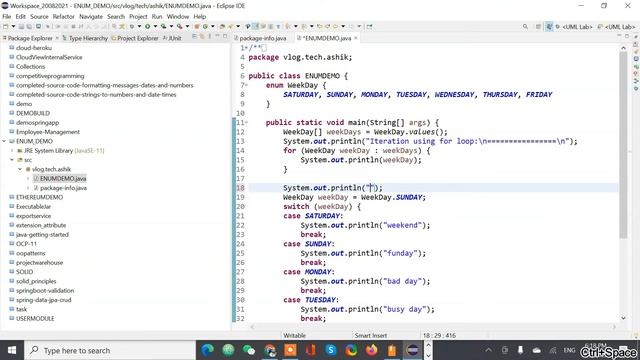The width and height of the screenshot is (640, 360).
Task: Maximize the editor area icon
Action: [627, 36]
